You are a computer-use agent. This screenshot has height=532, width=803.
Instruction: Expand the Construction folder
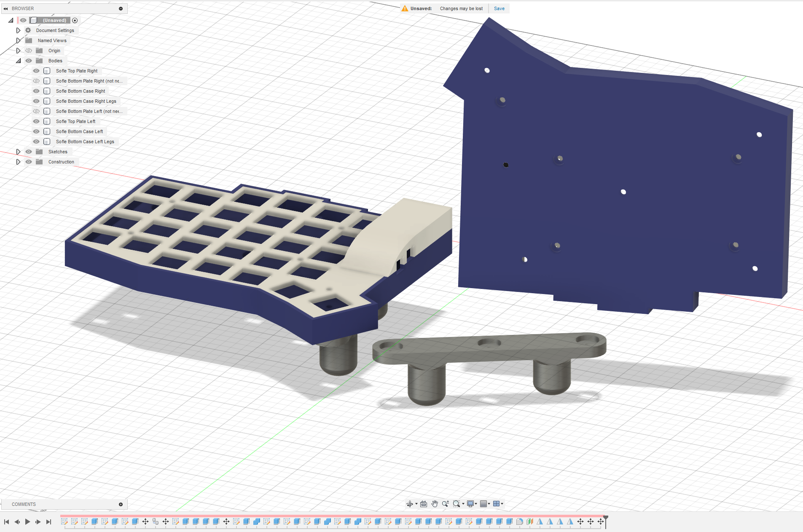click(x=18, y=162)
